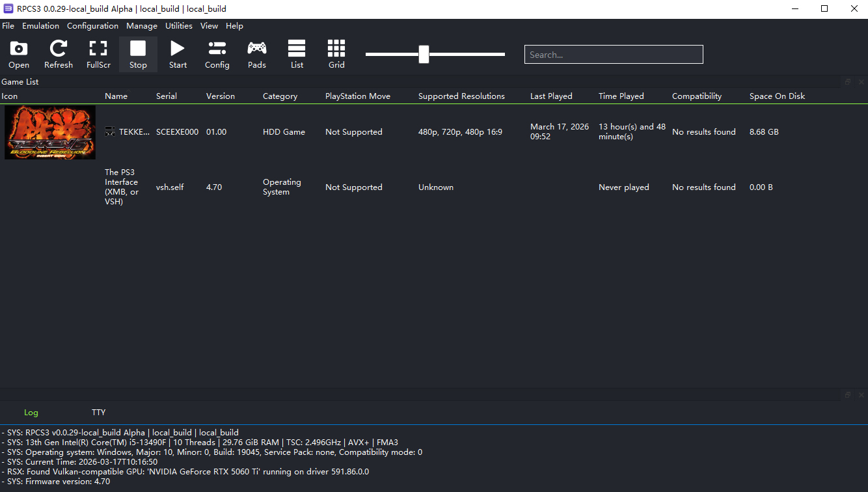Viewport: 868px width, 492px height.
Task: Expand the Manage menu
Action: tap(142, 26)
